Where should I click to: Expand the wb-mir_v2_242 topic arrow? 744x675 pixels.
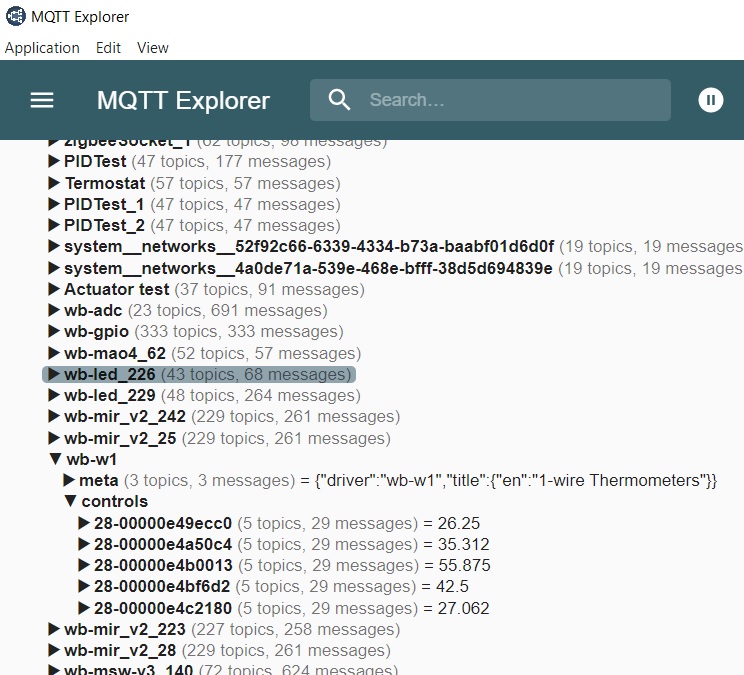(x=54, y=416)
